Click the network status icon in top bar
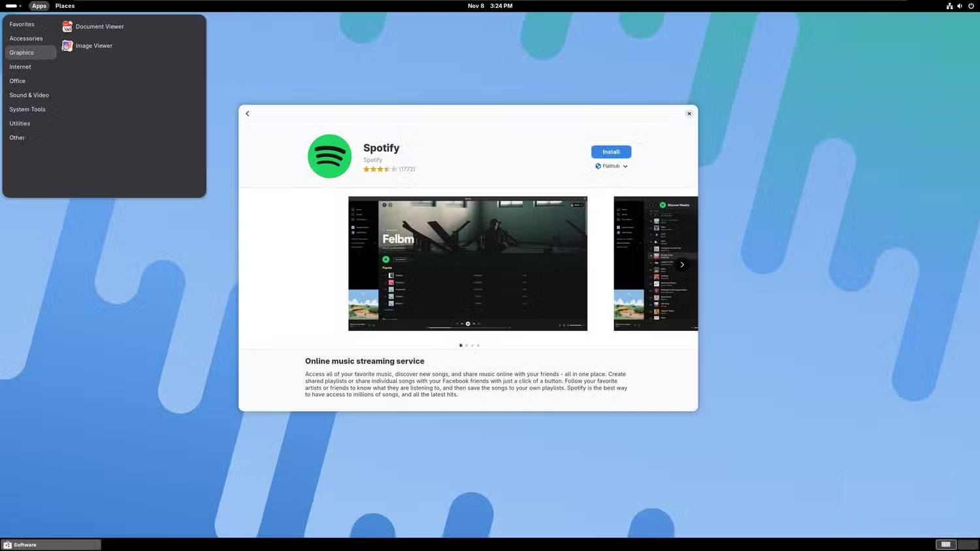Viewport: 980px width, 551px height. point(949,6)
